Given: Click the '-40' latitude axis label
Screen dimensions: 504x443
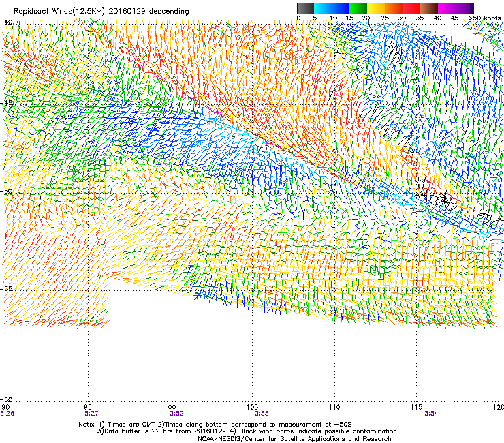Looking at the screenshot, I should click(x=6, y=22).
